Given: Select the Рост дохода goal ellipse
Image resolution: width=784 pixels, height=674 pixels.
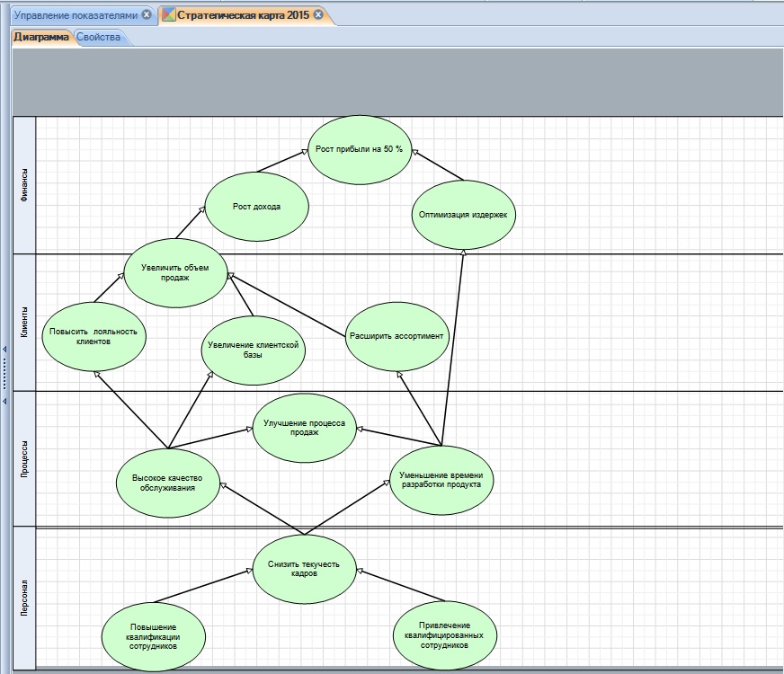Looking at the screenshot, I should [257, 207].
